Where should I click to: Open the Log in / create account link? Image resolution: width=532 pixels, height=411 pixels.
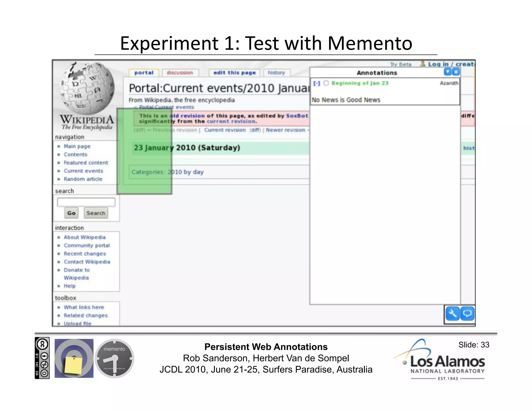click(x=451, y=64)
